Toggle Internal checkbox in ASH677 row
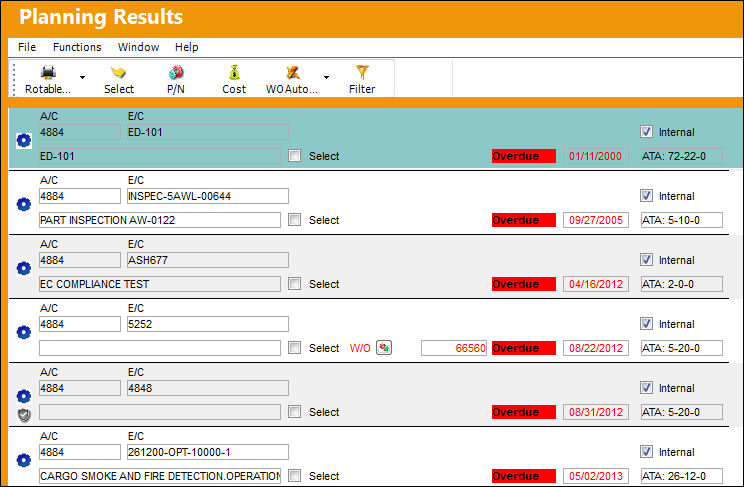This screenshot has width=744, height=487. pos(646,260)
